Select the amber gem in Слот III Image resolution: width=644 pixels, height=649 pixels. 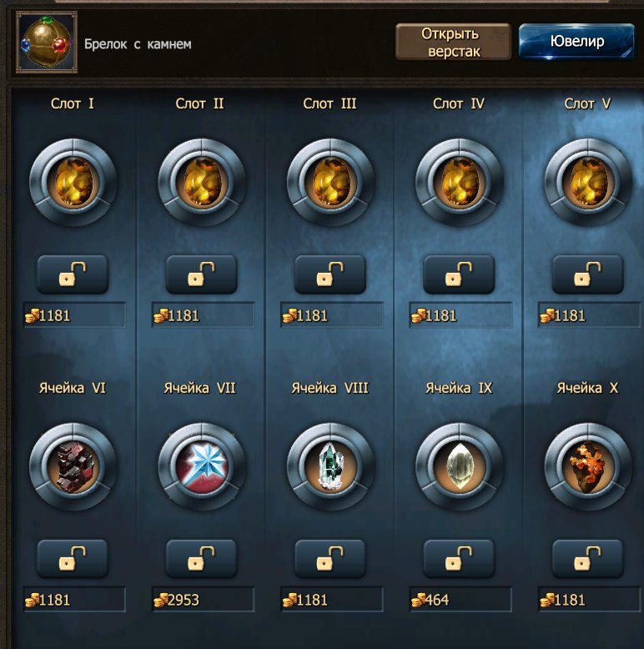pyautogui.click(x=330, y=182)
